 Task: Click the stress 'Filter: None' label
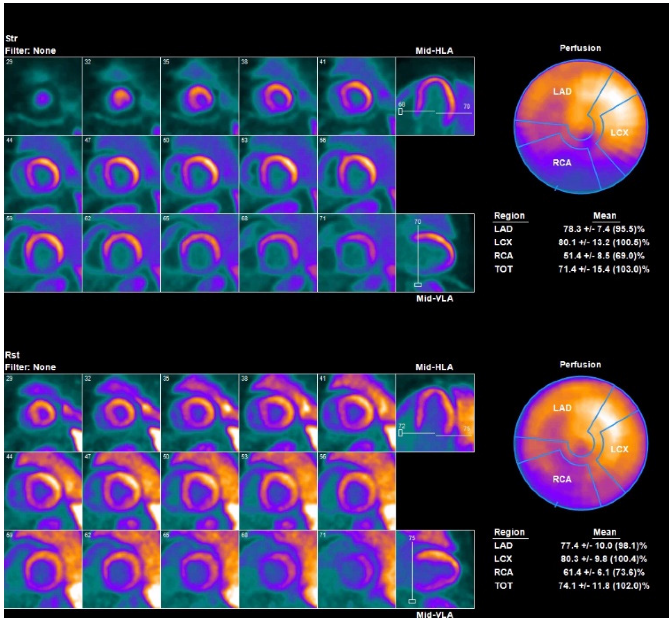pyautogui.click(x=30, y=51)
